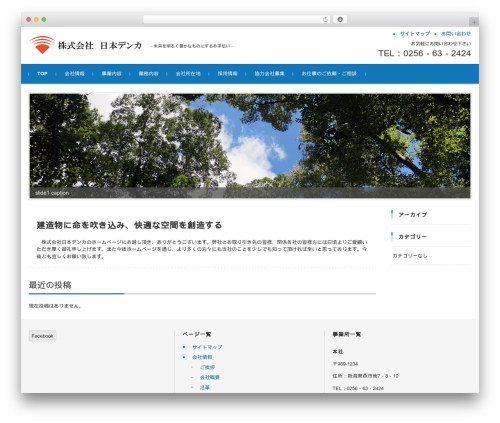
Task: Open the footer 沿革 sub-link
Action: [x=205, y=388]
